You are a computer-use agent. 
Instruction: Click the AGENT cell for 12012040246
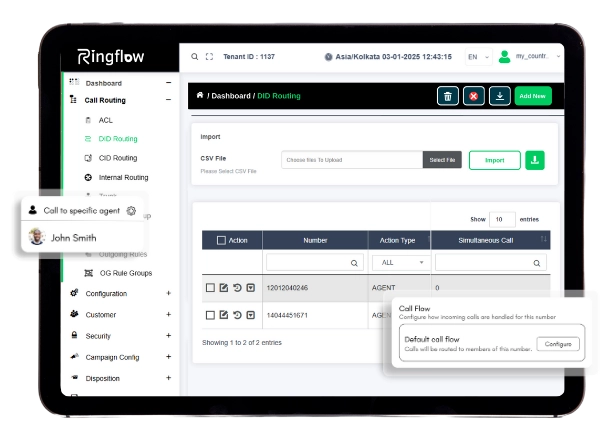(383, 288)
